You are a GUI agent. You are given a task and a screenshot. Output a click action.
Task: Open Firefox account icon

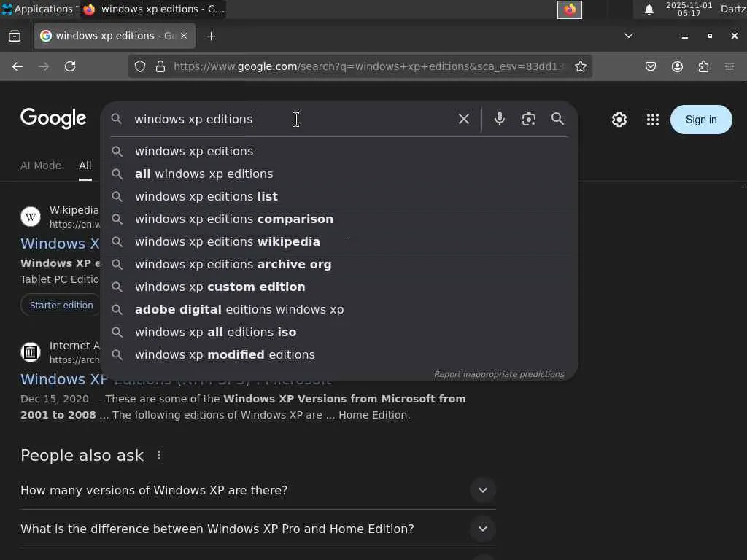click(677, 66)
